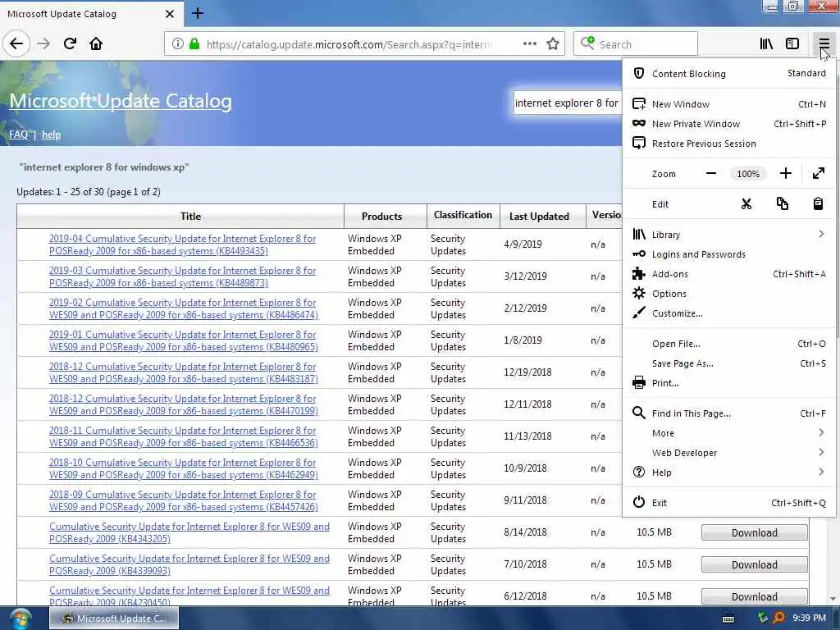Open a New Private Window

tap(728, 124)
